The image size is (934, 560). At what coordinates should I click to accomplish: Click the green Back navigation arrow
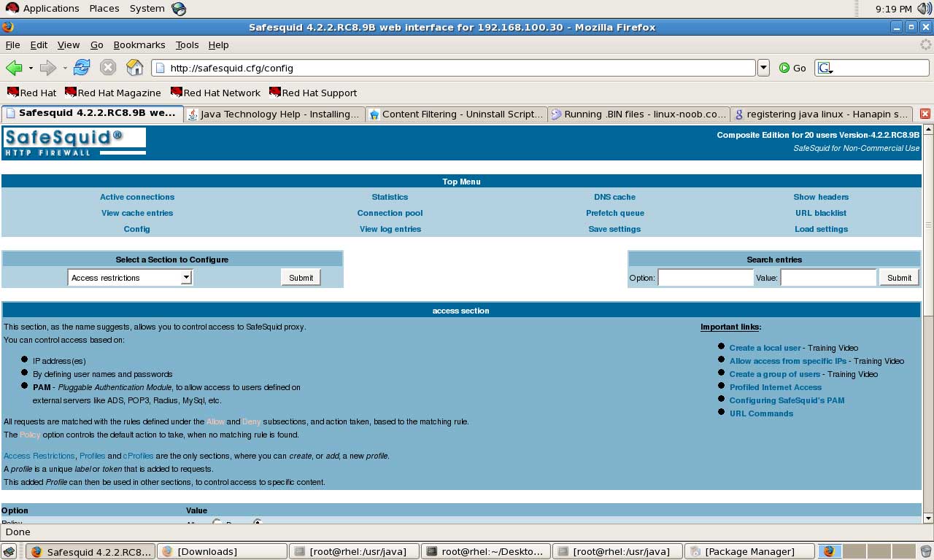point(13,67)
